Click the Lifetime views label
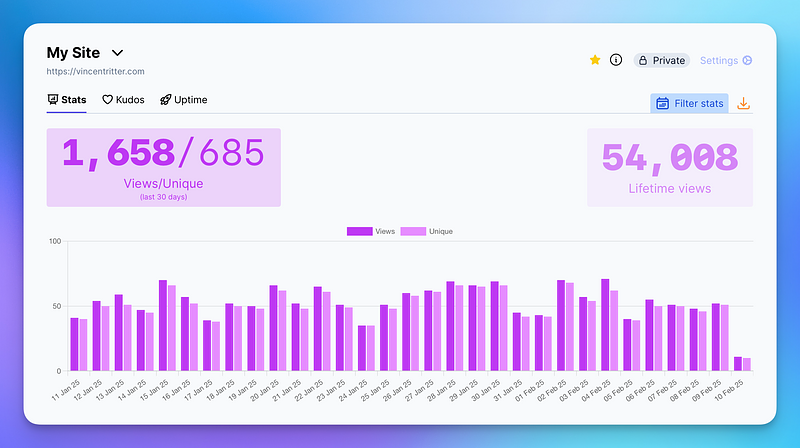The width and height of the screenshot is (800, 448). click(x=670, y=189)
